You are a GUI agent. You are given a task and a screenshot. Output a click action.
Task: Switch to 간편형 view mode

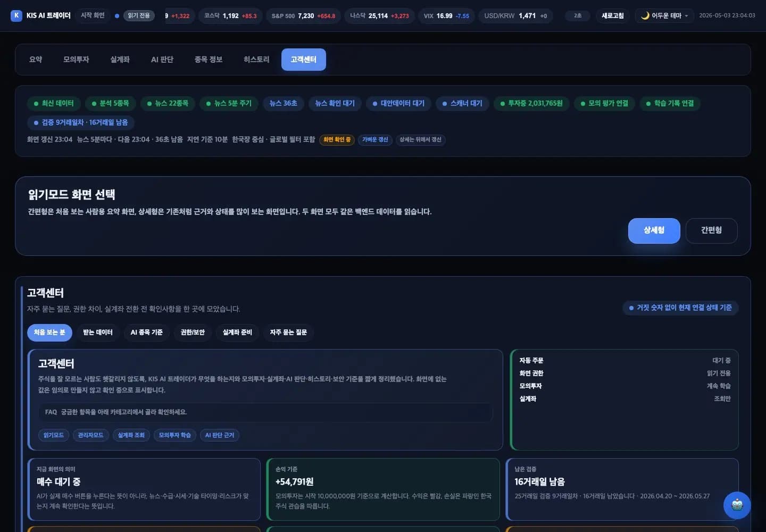coord(711,230)
